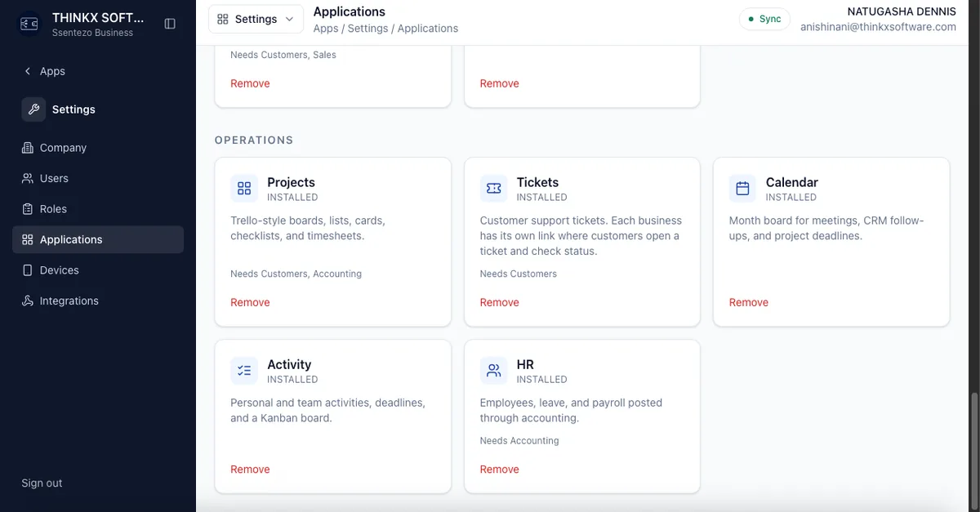The image size is (980, 512).
Task: Click the user name NATUGASHA DENNIS
Action: coord(902,11)
